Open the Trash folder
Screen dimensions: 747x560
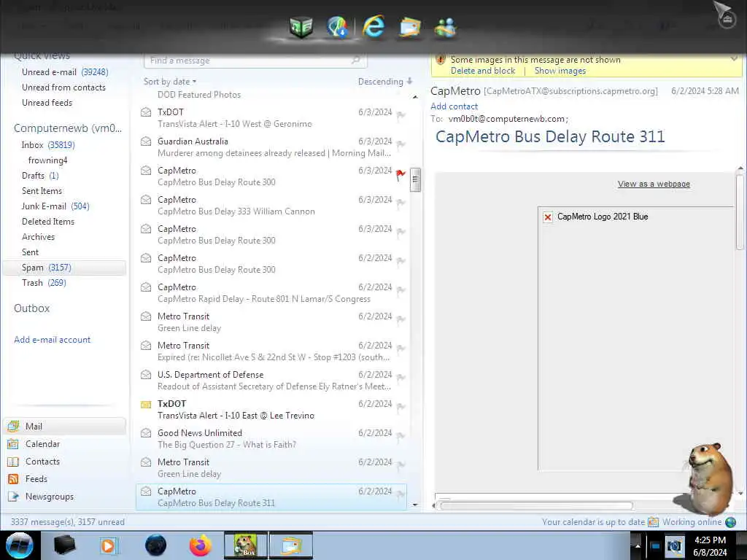click(x=44, y=283)
